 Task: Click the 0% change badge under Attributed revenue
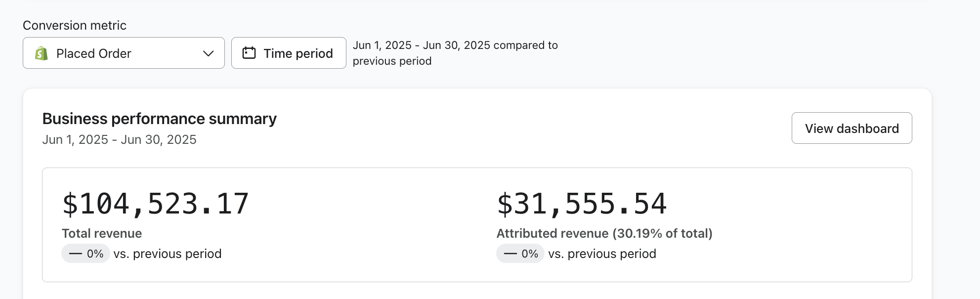[x=520, y=254]
